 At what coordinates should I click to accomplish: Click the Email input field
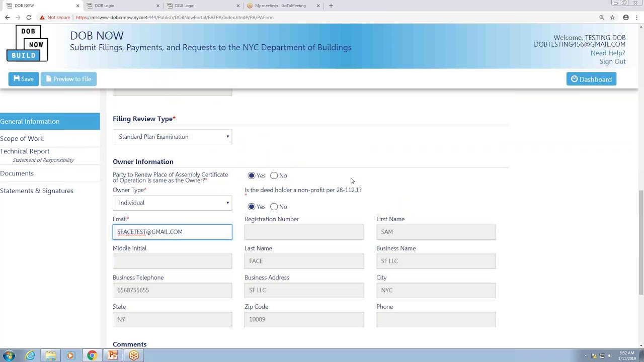pyautogui.click(x=172, y=232)
